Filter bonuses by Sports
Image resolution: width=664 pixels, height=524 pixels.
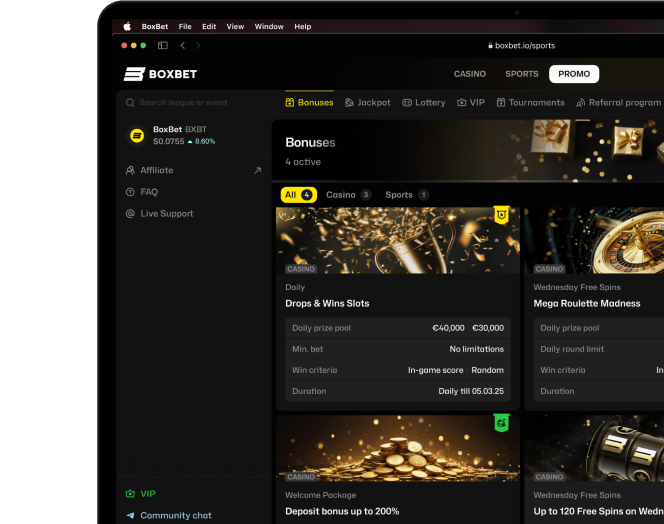(x=407, y=195)
